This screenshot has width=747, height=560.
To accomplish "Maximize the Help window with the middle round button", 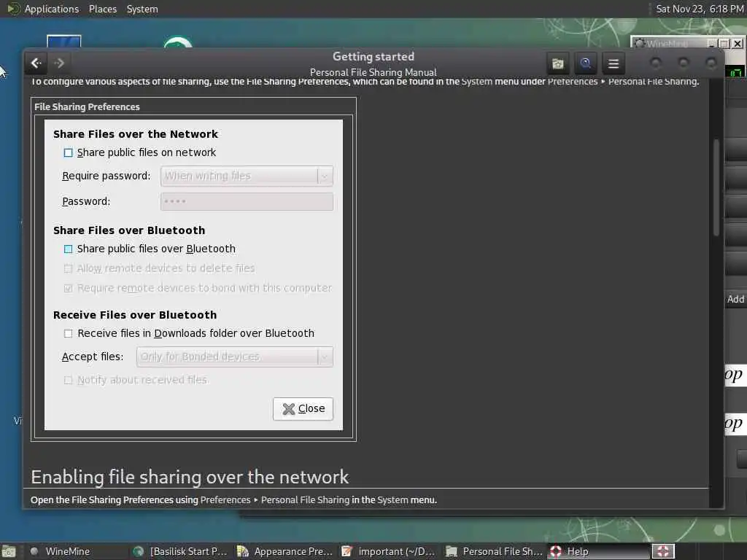I will tap(683, 63).
